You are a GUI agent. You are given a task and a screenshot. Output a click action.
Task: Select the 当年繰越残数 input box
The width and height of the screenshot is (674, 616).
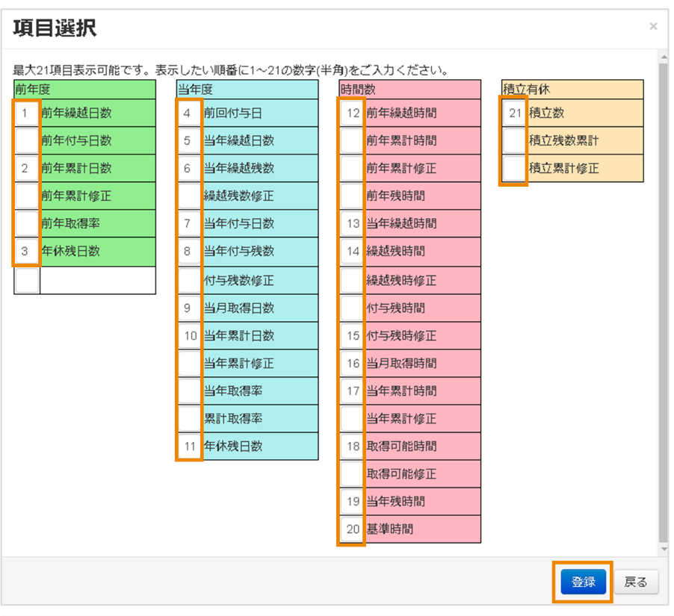[189, 167]
